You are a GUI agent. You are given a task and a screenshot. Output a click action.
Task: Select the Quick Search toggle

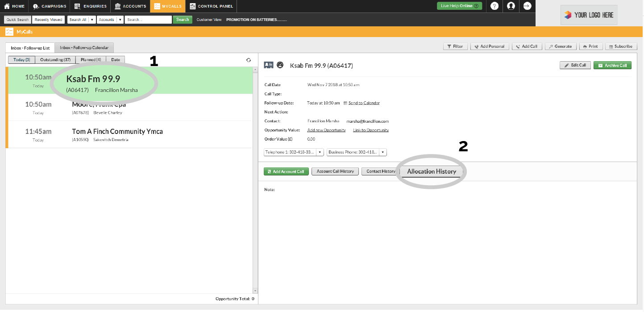17,20
